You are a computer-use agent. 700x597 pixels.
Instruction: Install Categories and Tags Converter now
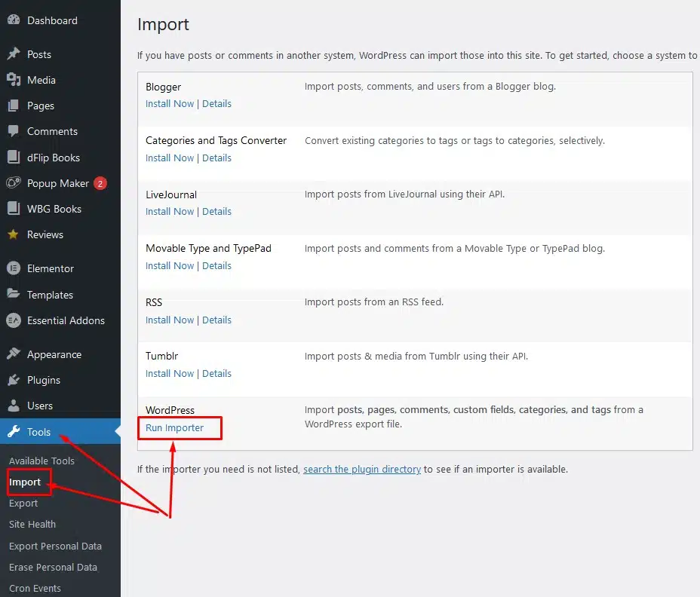(x=170, y=158)
